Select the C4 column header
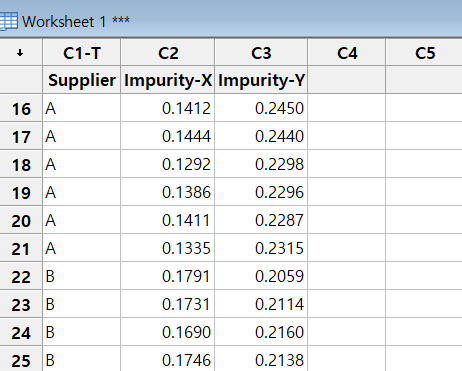462x371 pixels. tap(347, 53)
